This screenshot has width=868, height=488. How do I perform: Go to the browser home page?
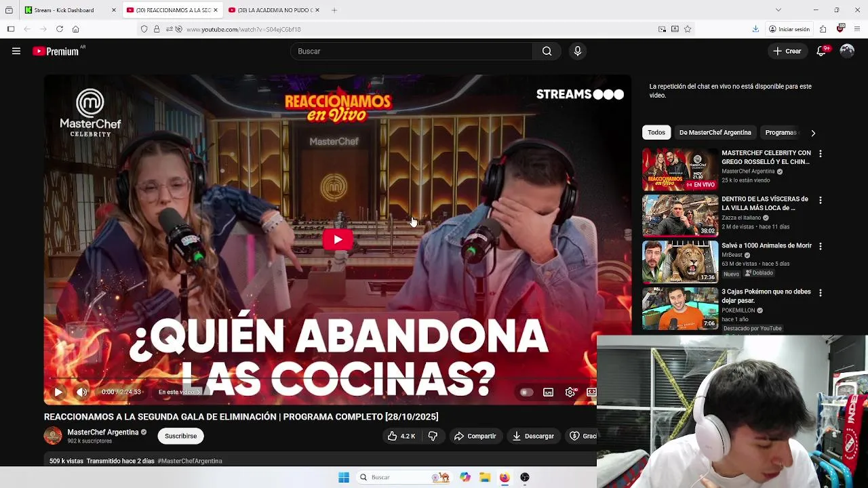click(76, 29)
